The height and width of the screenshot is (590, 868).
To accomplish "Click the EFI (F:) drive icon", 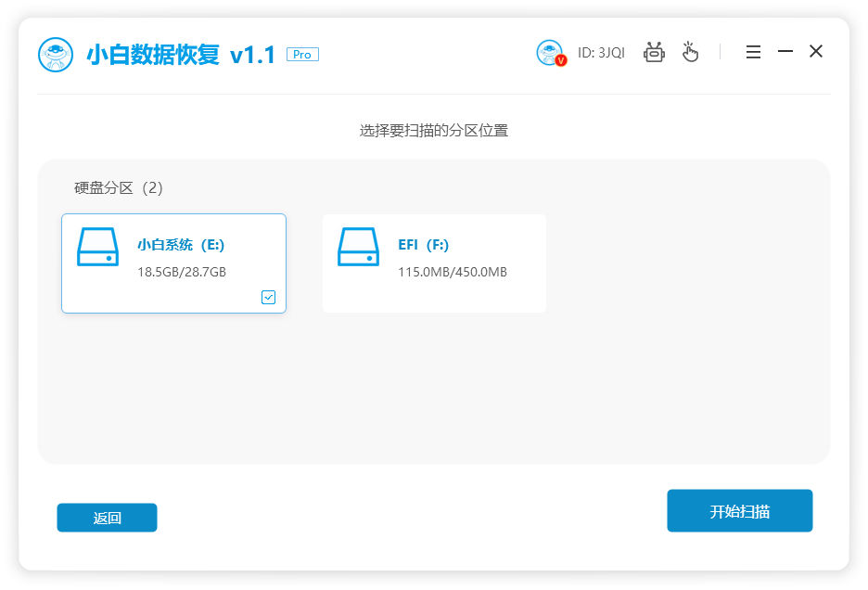I will [358, 248].
